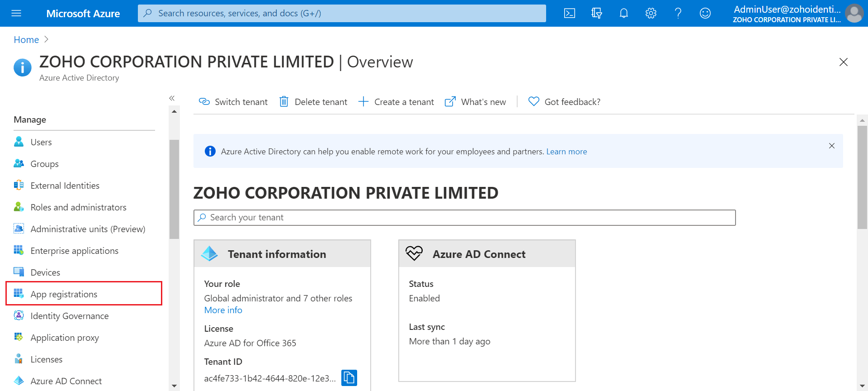868x391 pixels.
Task: Open Enterprise applications in the sidebar
Action: 74,251
